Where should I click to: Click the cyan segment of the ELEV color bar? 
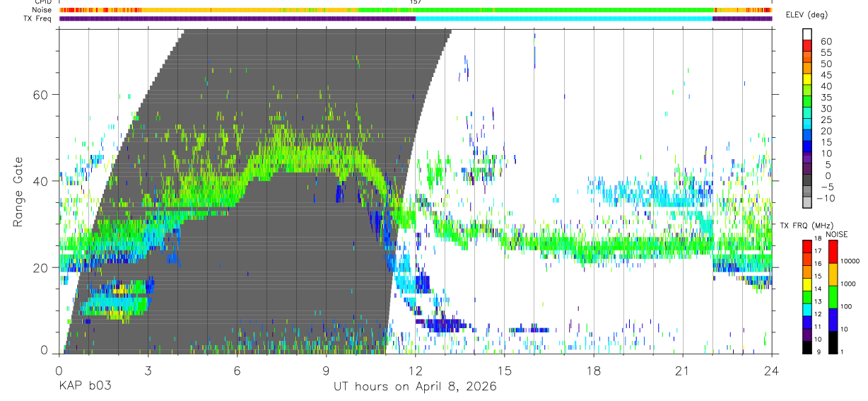click(807, 123)
